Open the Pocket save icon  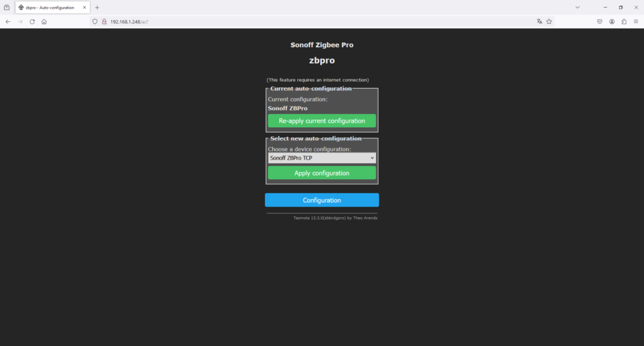click(x=600, y=21)
